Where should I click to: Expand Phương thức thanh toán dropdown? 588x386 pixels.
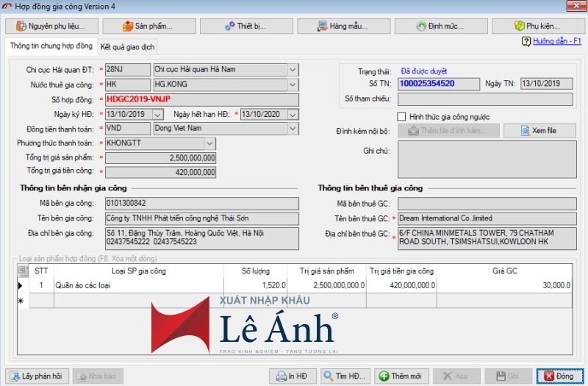coord(209,143)
